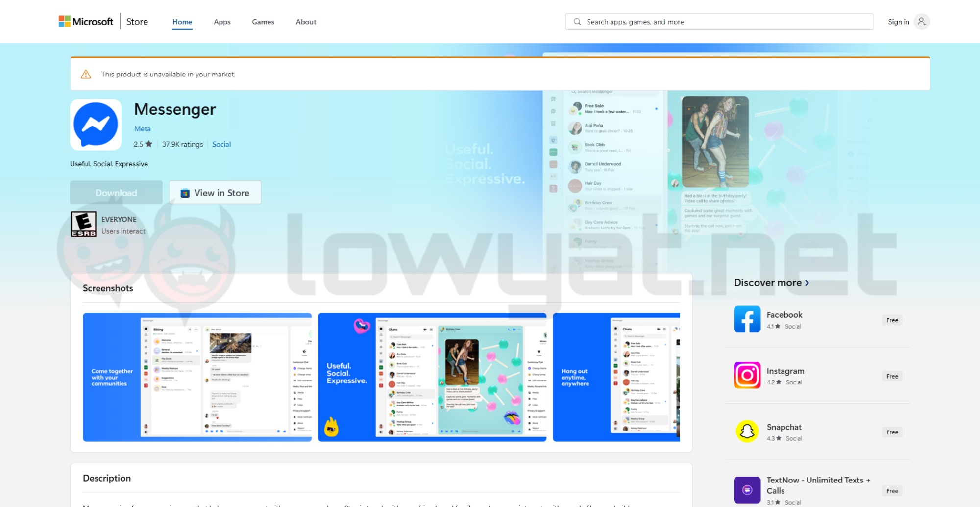
Task: Open search by clicking the magnifier icon
Action: click(x=578, y=22)
